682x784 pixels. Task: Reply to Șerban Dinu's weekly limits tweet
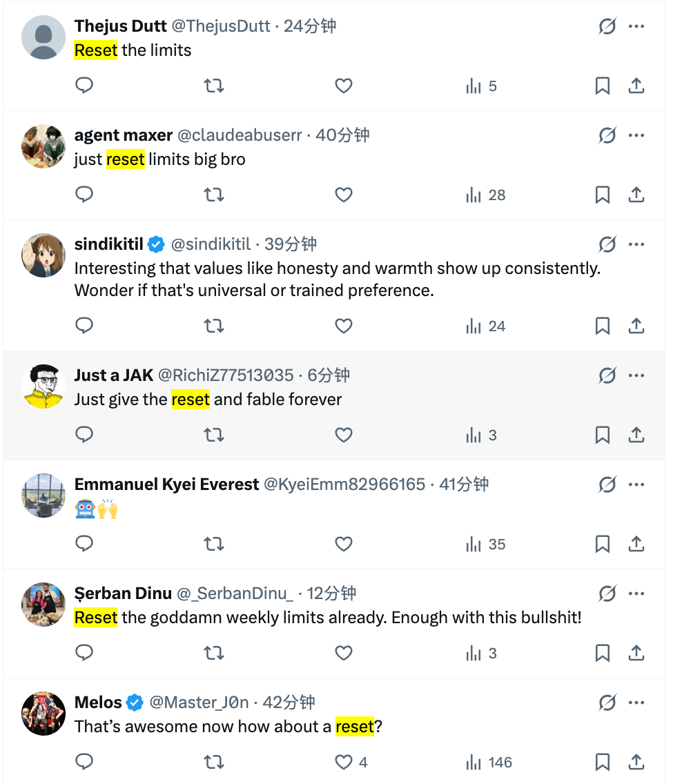[x=84, y=653]
